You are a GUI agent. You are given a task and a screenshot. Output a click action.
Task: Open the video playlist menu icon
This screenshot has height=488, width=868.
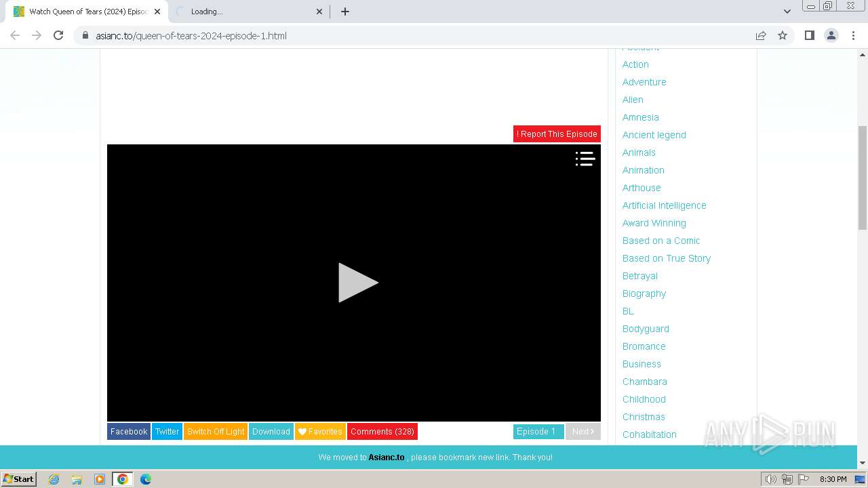click(585, 159)
